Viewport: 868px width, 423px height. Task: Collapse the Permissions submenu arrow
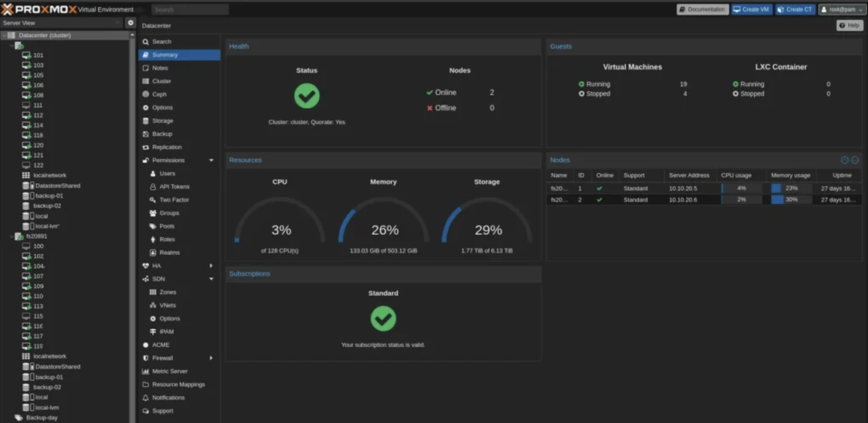[211, 160]
